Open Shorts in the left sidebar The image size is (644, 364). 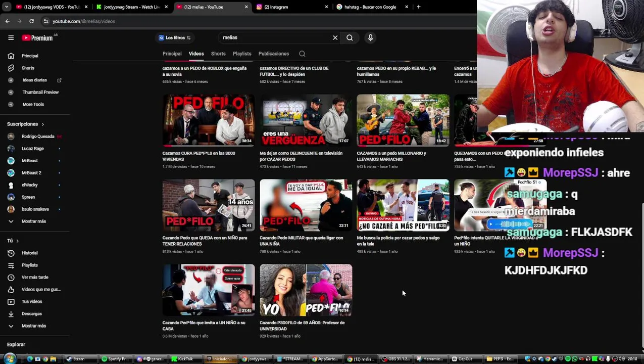click(x=28, y=68)
